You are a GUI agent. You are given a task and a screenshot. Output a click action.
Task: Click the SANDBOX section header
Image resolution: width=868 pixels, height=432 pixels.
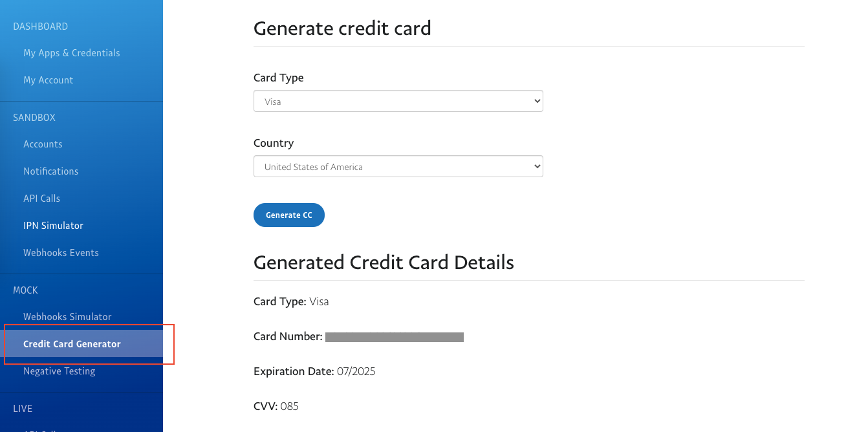pos(34,118)
